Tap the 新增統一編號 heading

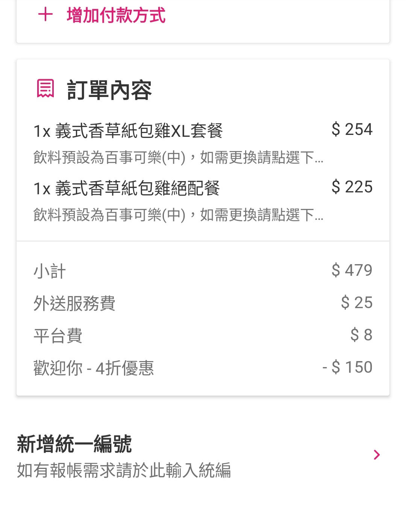coord(74,444)
